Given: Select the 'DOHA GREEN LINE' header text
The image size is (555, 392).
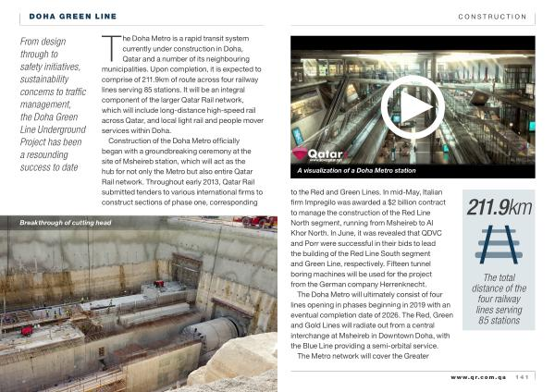Looking at the screenshot, I should coord(72,17).
